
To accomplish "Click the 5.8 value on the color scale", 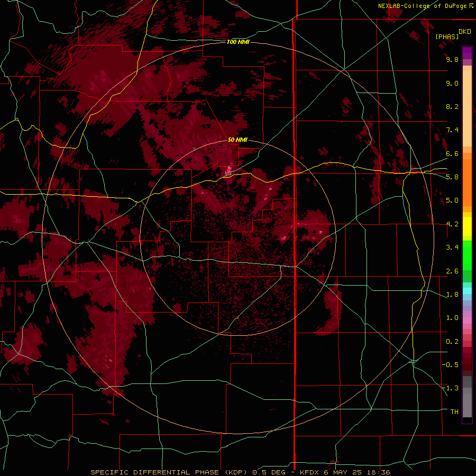I will pyautogui.click(x=452, y=177).
